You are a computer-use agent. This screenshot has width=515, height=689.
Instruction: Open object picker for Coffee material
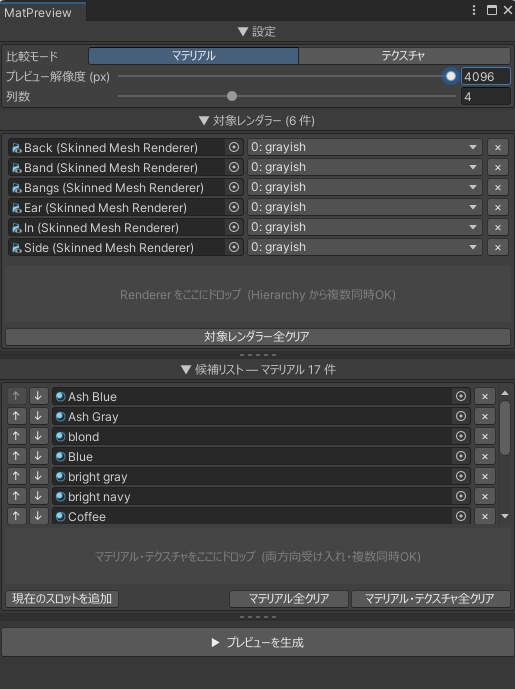point(461,516)
